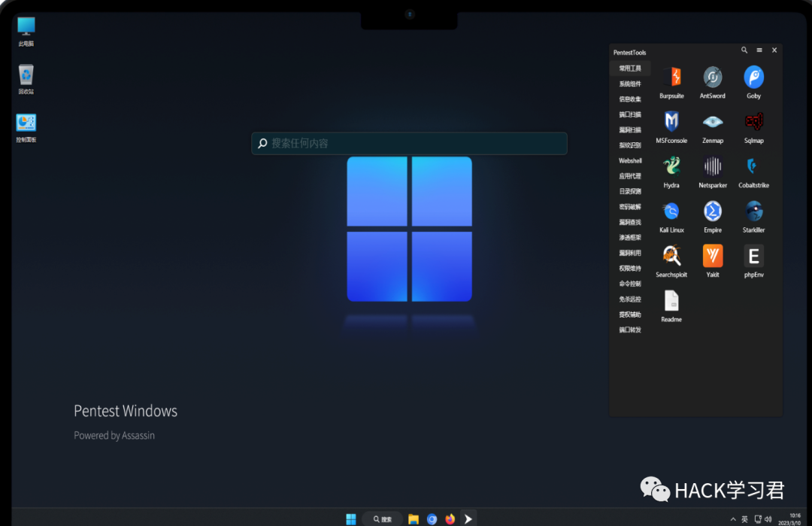The height and width of the screenshot is (526, 812).
Task: Select the 回收站 recycle bin icon
Action: click(26, 79)
